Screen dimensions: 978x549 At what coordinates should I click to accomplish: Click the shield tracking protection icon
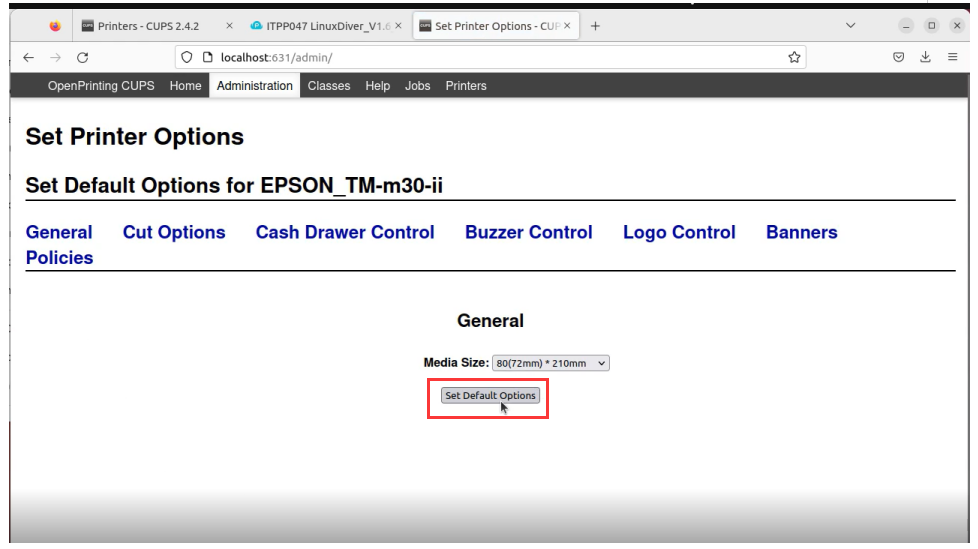coord(186,57)
